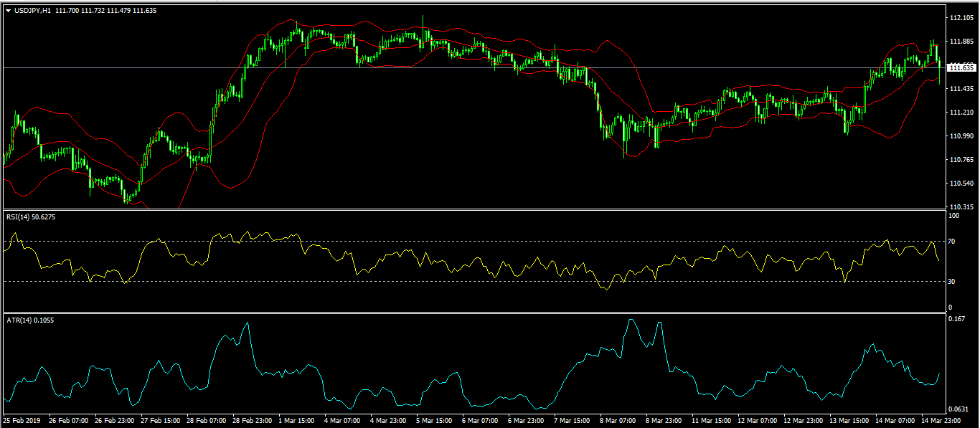Click the 110.990 price scale value
The image size is (980, 428).
pyautogui.click(x=961, y=136)
